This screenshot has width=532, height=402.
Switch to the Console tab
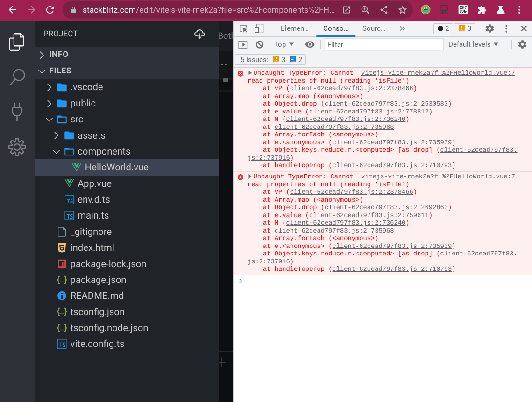[335, 28]
